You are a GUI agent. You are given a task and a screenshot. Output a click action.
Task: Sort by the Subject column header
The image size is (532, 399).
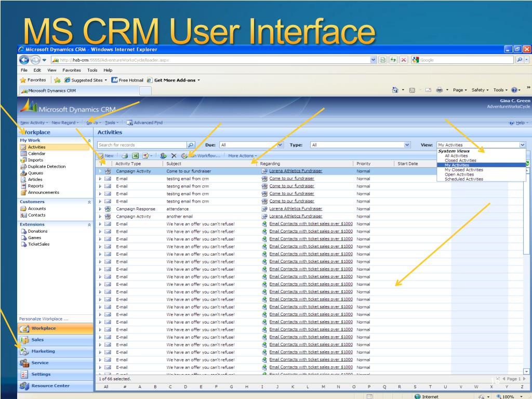[174, 164]
